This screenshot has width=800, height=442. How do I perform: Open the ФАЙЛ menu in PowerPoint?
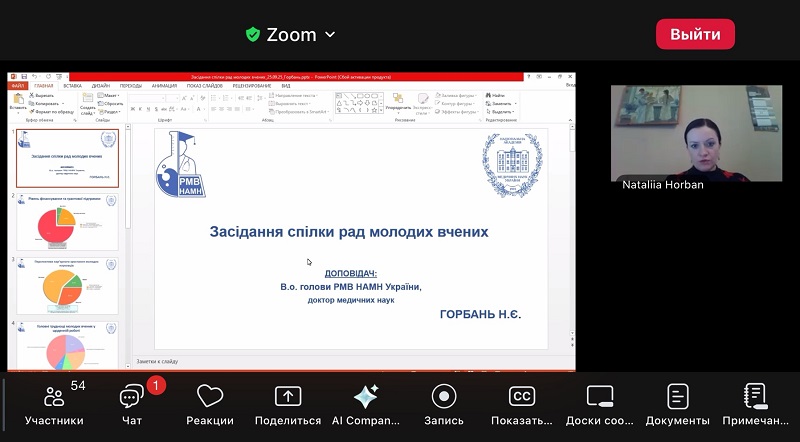click(x=18, y=86)
